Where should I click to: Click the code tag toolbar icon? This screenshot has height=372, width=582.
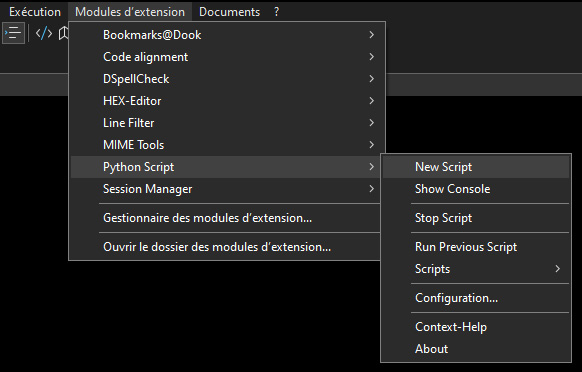(44, 33)
